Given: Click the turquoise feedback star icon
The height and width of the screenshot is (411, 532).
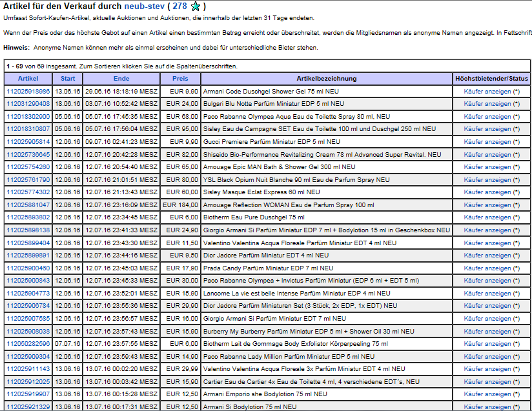Looking at the screenshot, I should click(196, 6).
